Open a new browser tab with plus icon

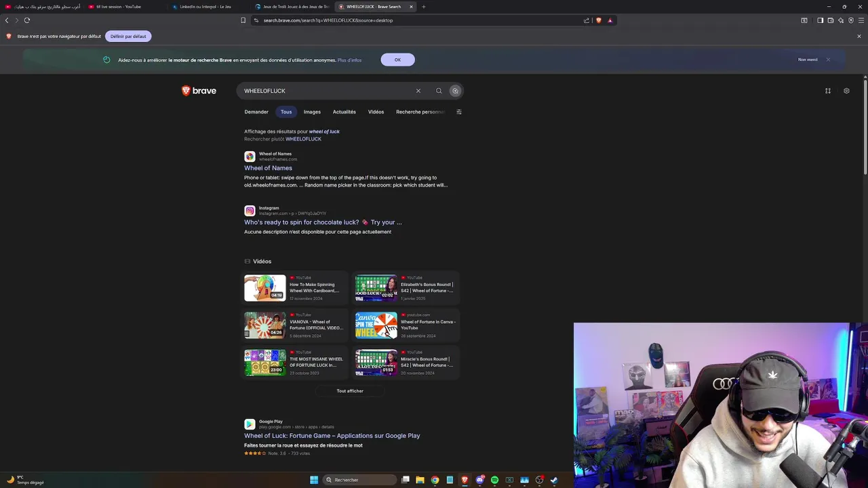424,7
